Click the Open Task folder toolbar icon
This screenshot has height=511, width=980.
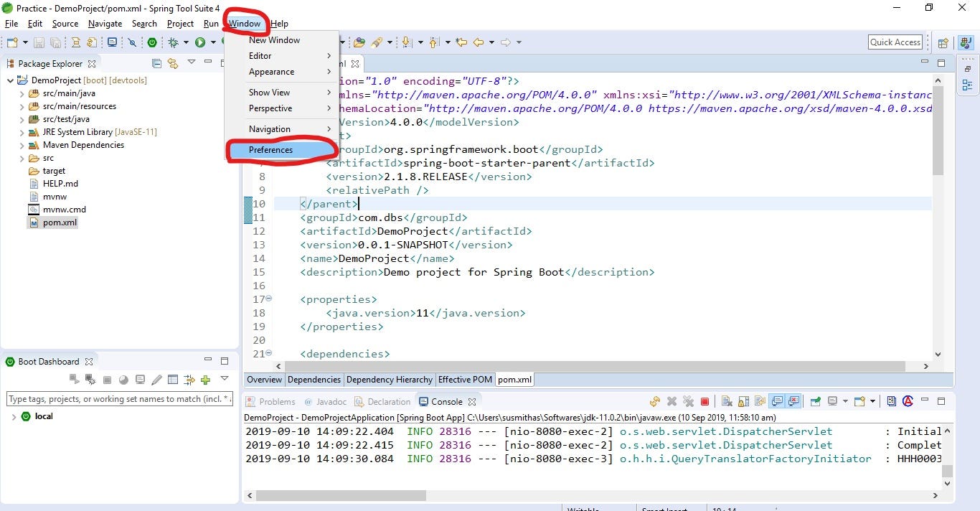[359, 42]
